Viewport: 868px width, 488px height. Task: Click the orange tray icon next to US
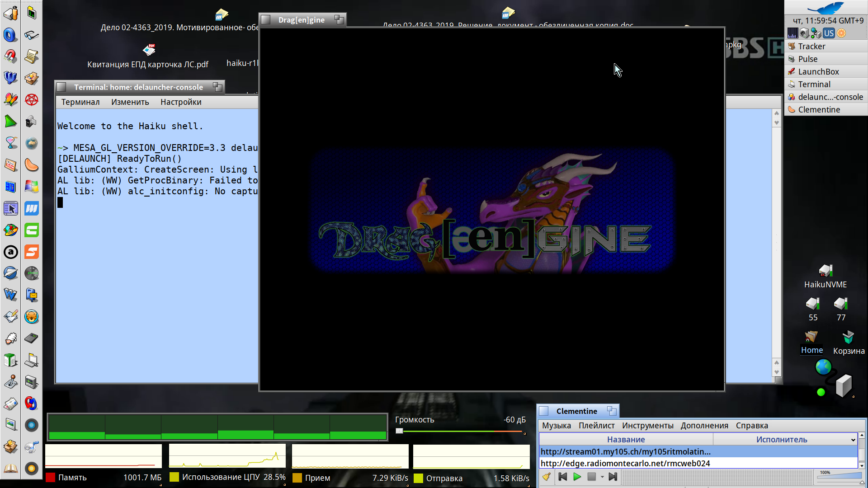pos(841,33)
